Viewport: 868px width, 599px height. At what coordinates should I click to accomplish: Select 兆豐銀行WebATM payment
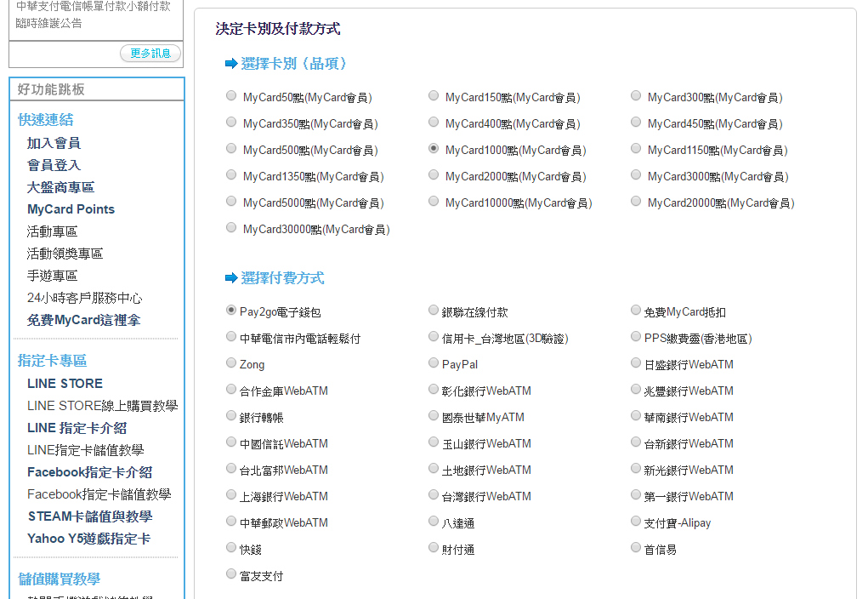coord(636,389)
